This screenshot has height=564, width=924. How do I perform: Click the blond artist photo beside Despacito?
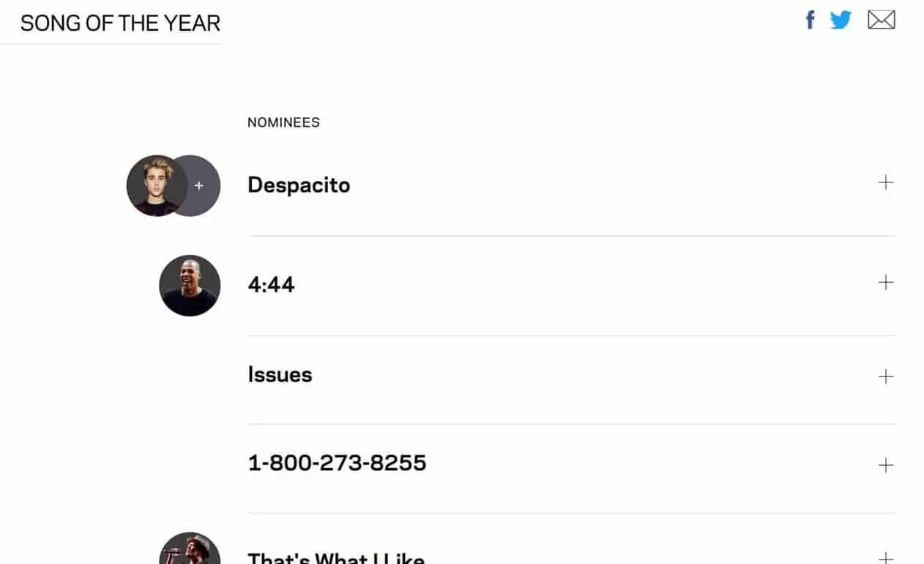click(x=156, y=186)
